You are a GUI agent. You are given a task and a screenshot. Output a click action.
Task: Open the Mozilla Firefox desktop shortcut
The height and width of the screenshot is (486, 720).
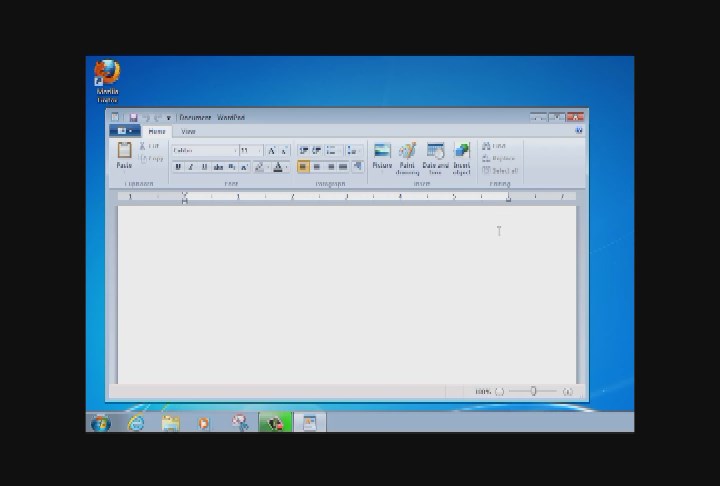click(107, 74)
